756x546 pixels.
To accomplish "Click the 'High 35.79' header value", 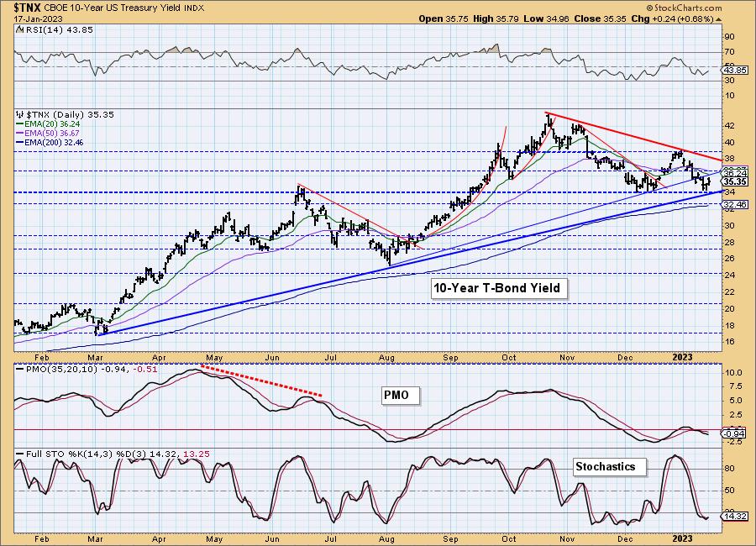I will [496, 18].
